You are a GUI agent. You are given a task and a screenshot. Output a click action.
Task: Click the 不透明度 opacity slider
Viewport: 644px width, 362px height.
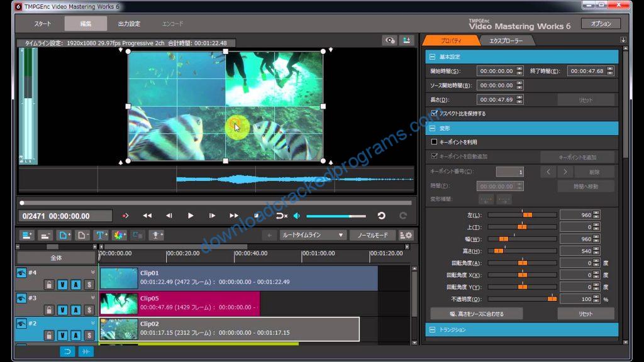click(522, 299)
